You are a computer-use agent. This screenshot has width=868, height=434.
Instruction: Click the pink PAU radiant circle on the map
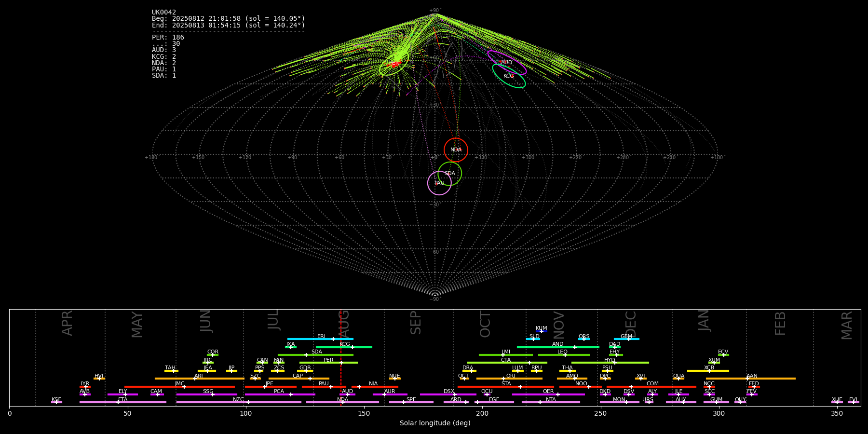pos(439,183)
